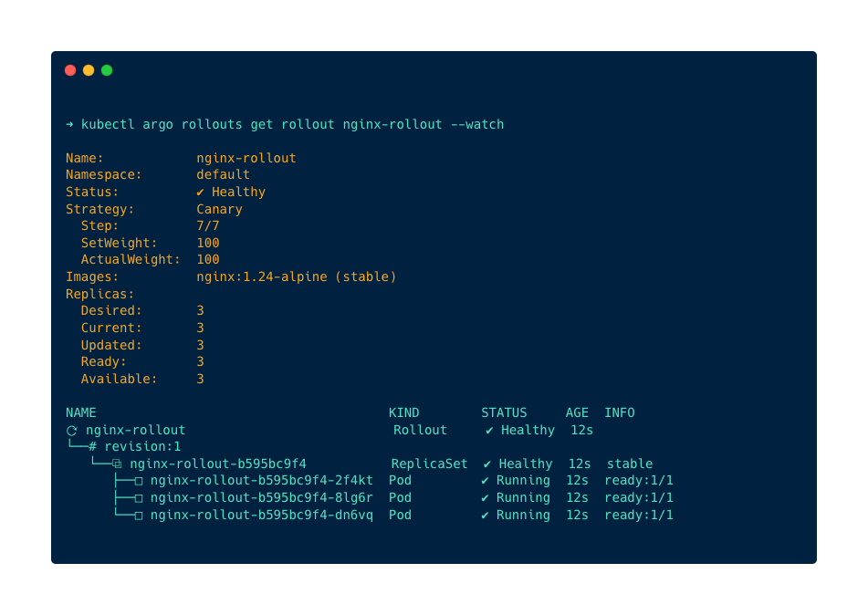Click pod name nginx-rollout-b595bc9f4-2f4kt
The width and height of the screenshot is (868, 615).
pos(262,480)
